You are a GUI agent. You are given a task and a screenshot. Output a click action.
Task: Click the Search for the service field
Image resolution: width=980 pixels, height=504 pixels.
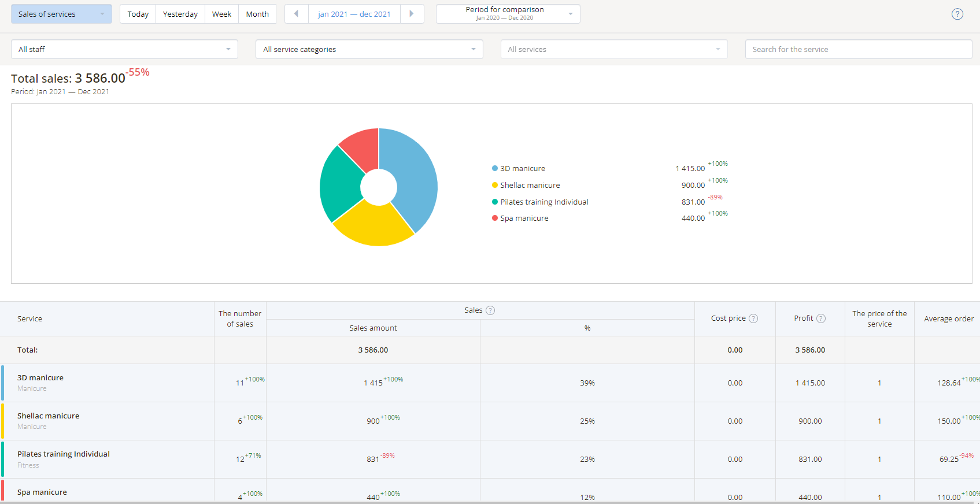(x=859, y=49)
